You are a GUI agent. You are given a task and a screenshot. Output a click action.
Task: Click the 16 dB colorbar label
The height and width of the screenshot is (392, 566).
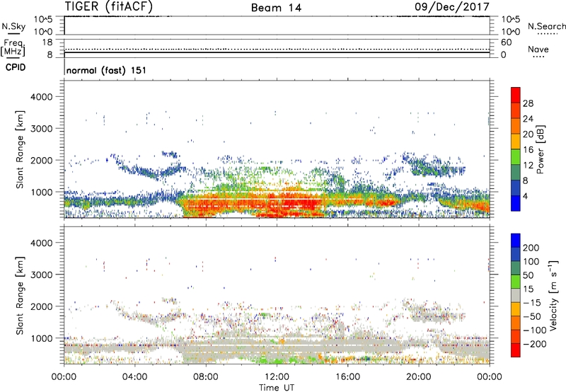pyautogui.click(x=528, y=150)
